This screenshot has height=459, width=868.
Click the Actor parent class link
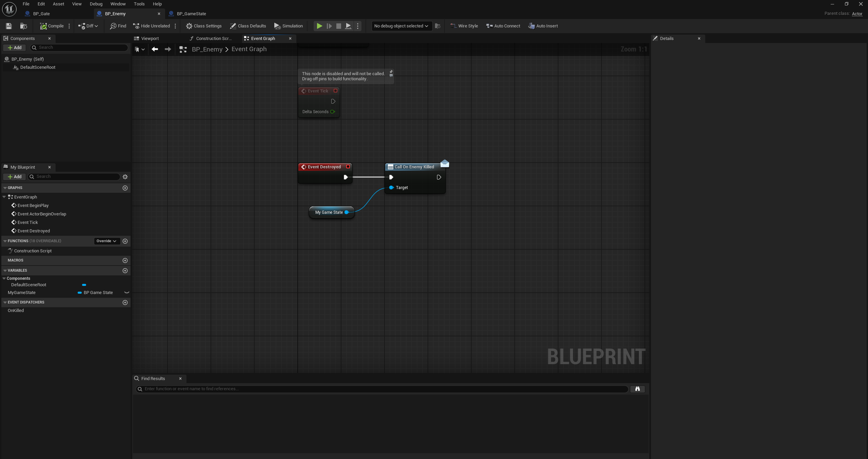click(857, 14)
